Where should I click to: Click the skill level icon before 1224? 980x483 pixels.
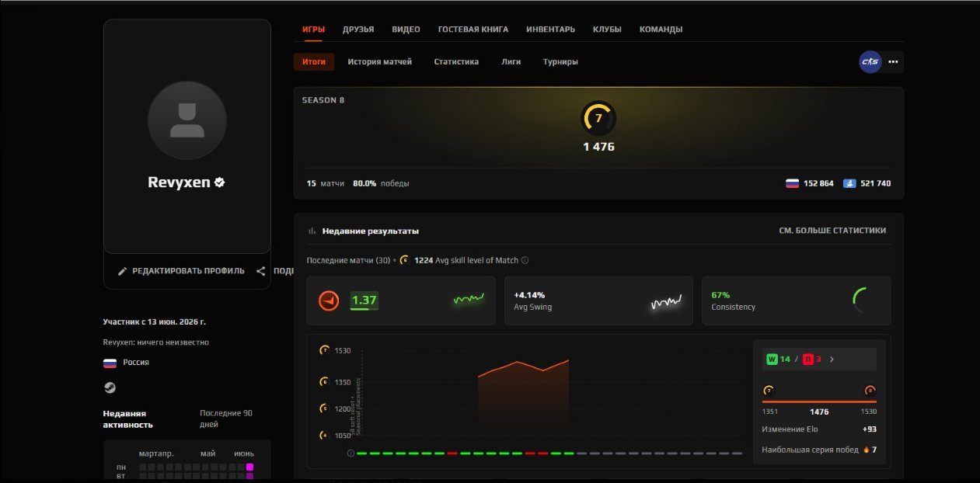pos(404,260)
